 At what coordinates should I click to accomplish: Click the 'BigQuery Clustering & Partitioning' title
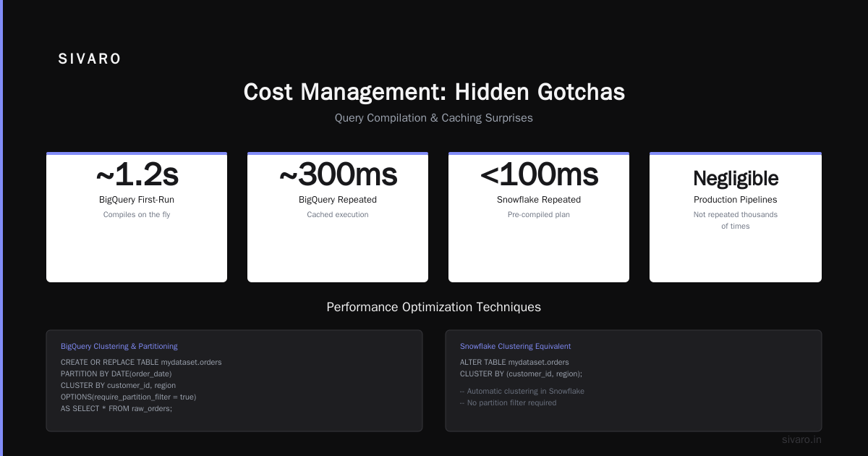point(119,347)
